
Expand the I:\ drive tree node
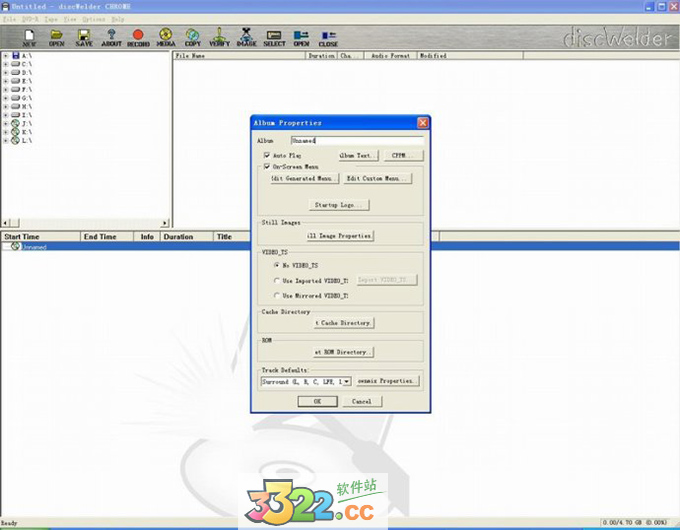tap(6, 115)
